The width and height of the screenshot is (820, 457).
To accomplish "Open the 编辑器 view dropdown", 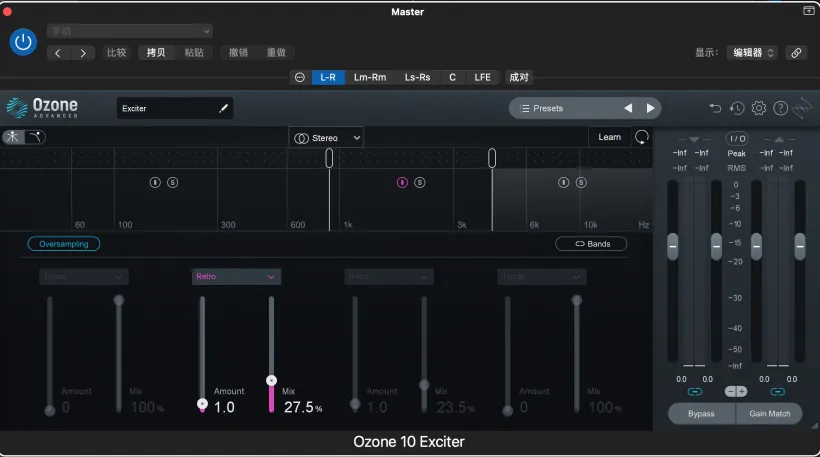I will tap(753, 52).
